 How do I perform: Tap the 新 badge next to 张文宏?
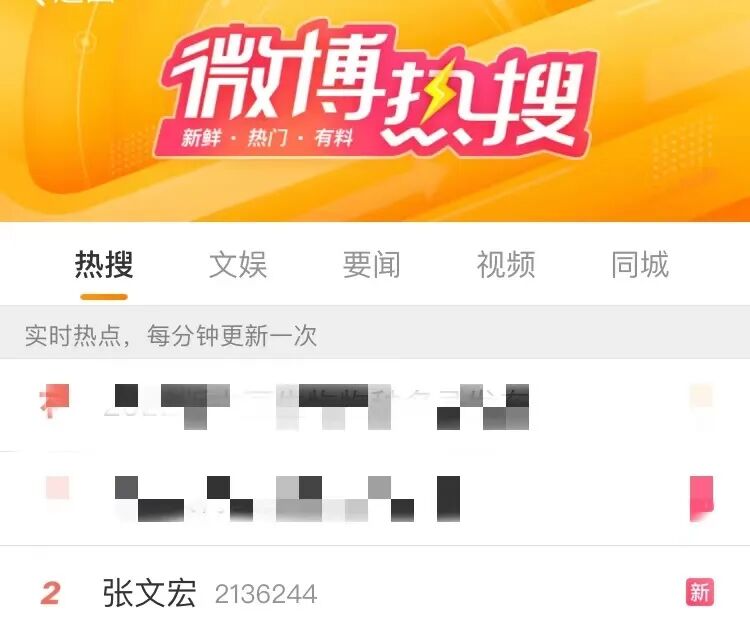(700, 592)
